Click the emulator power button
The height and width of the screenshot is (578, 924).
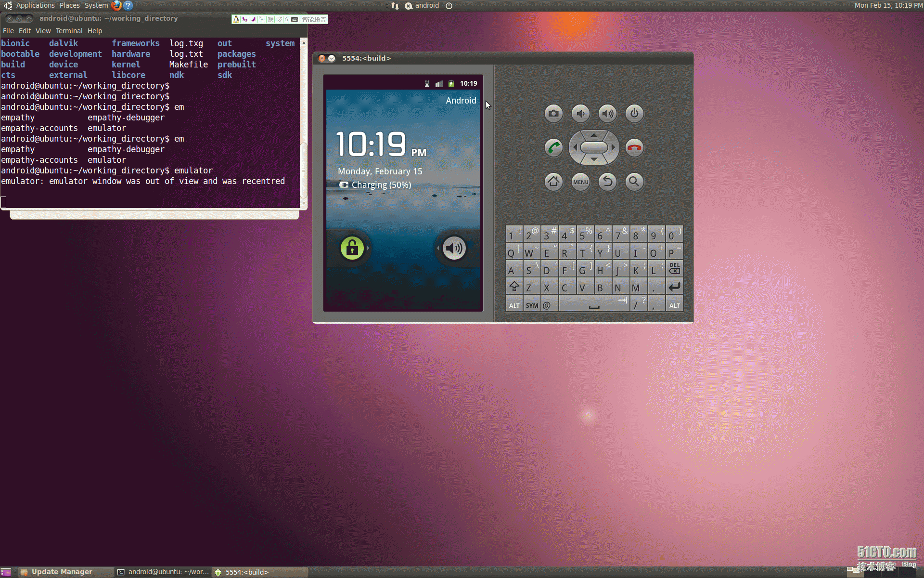tap(634, 114)
